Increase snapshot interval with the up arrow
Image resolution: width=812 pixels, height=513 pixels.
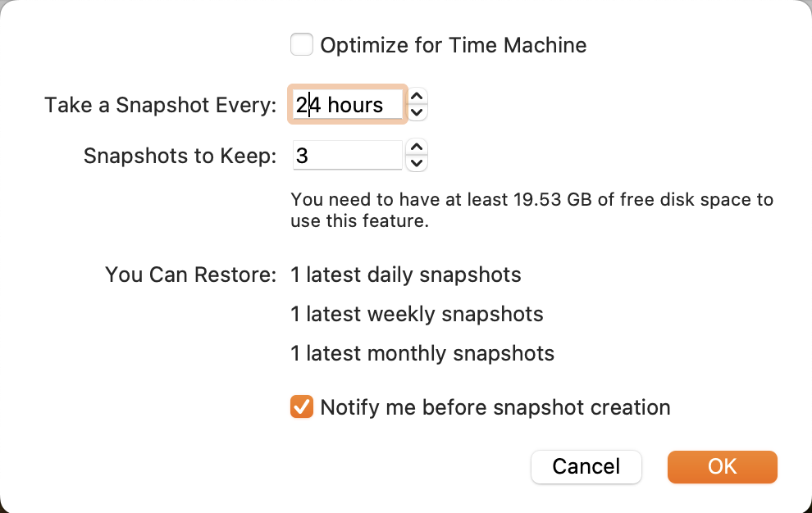click(417, 97)
